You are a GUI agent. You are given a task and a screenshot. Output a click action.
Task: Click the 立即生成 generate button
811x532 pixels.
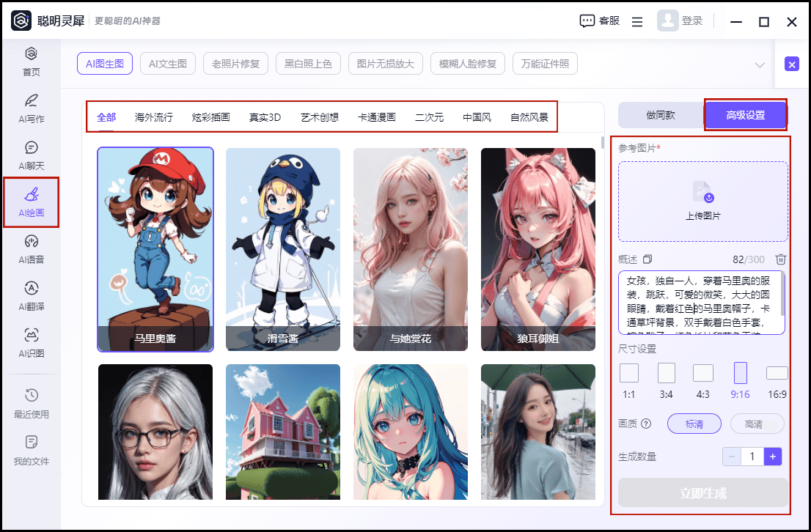(x=702, y=493)
